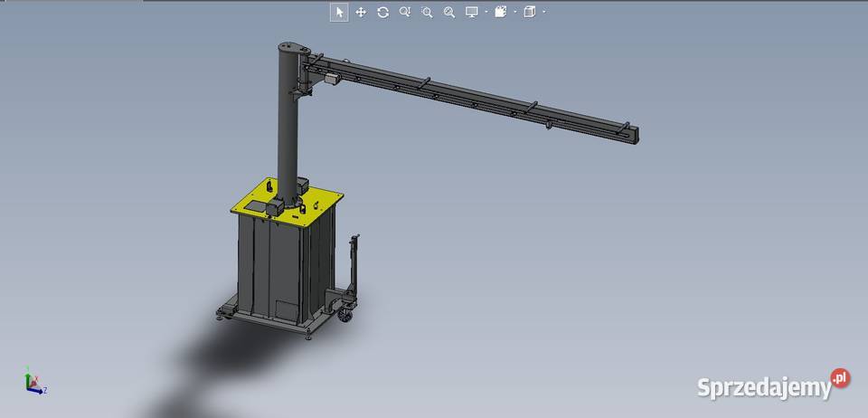
Task: Choose the zoom in/out tool
Action: click(405, 12)
